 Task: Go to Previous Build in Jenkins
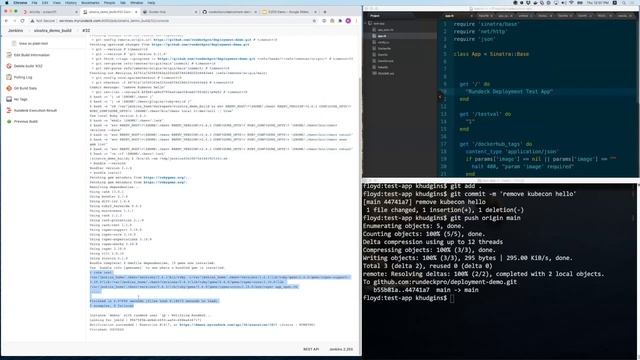tap(26, 121)
